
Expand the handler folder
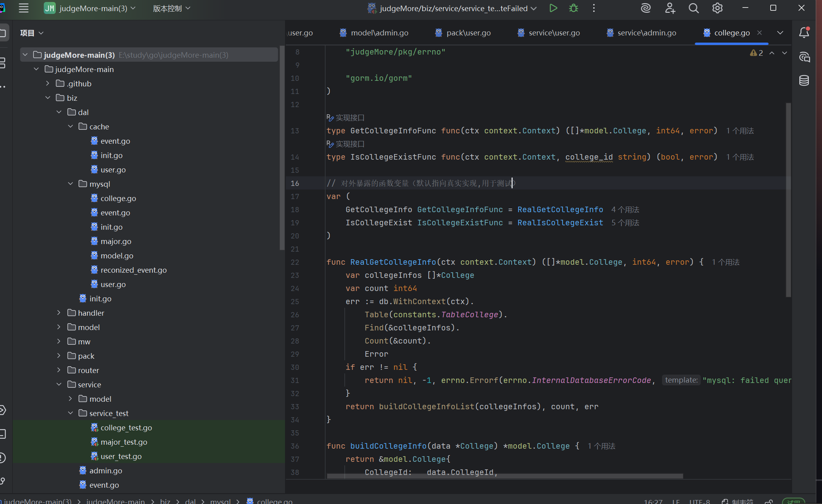(59, 313)
